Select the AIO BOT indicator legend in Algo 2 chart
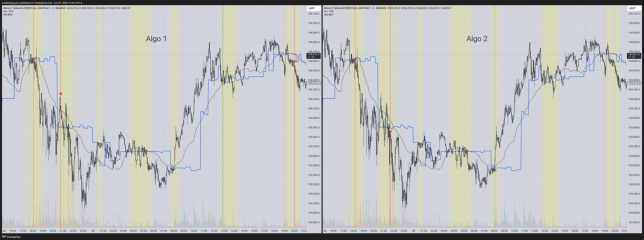The height and width of the screenshot is (240, 644). pos(329,15)
